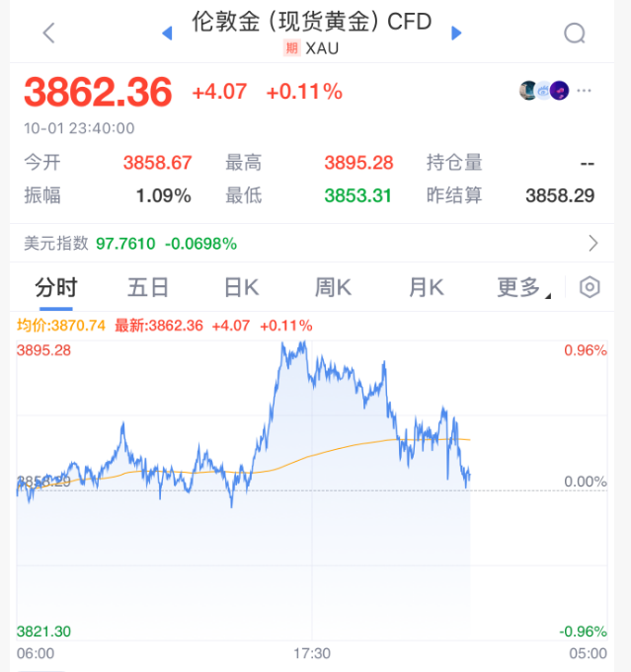This screenshot has width=631, height=672.
Task: Switch to previous instrument with left triangle
Action: click(167, 34)
